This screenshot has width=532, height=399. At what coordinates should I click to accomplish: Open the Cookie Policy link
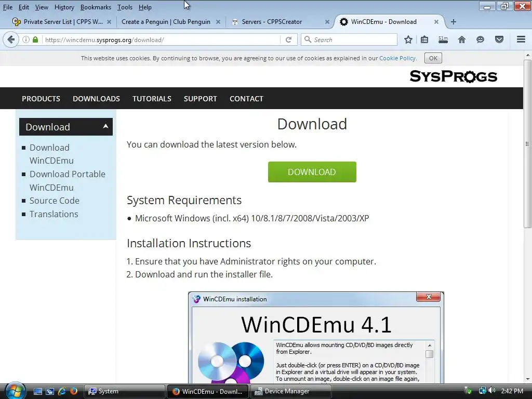point(397,58)
